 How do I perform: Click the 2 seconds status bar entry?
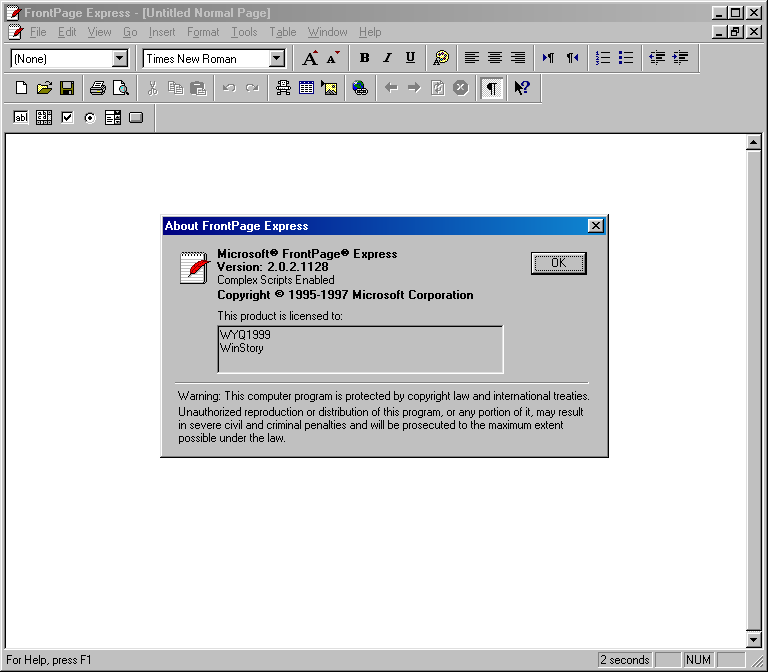coord(624,660)
